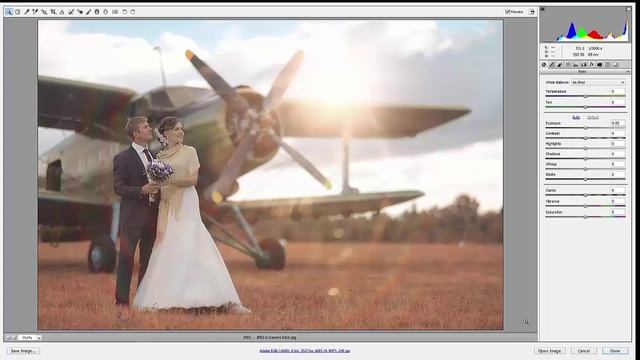The height and width of the screenshot is (360, 640).
Task: Select the Spot Removal tool
Action: coord(71,12)
